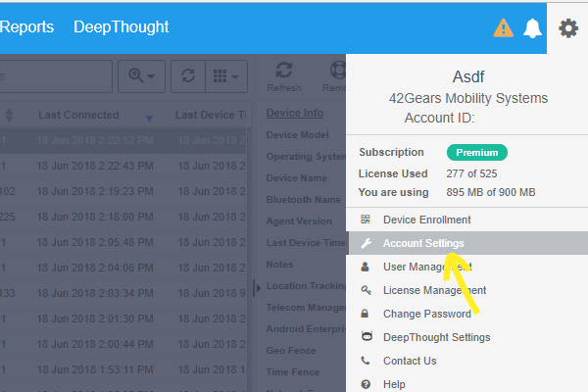The width and height of the screenshot is (588, 392).
Task: Click Contact Us menu entry
Action: coord(466,361)
